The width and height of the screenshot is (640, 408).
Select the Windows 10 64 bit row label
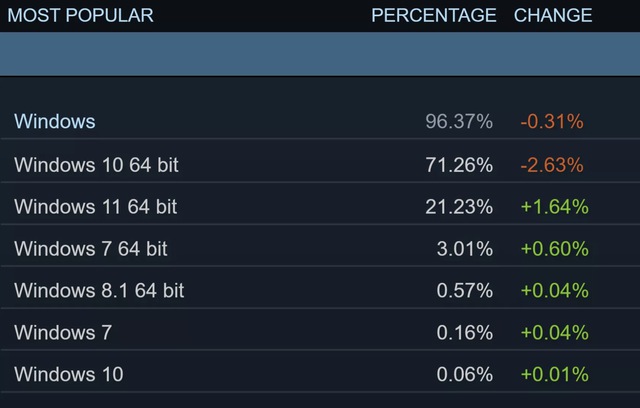[96, 164]
